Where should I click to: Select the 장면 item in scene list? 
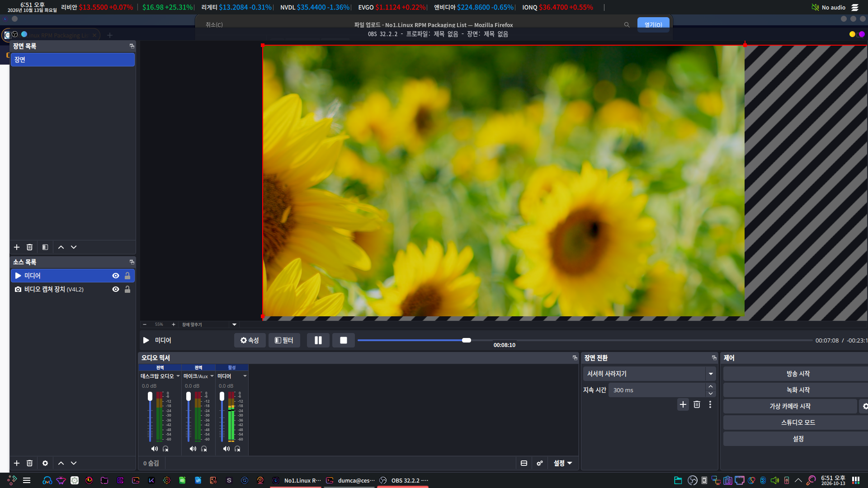coord(73,60)
